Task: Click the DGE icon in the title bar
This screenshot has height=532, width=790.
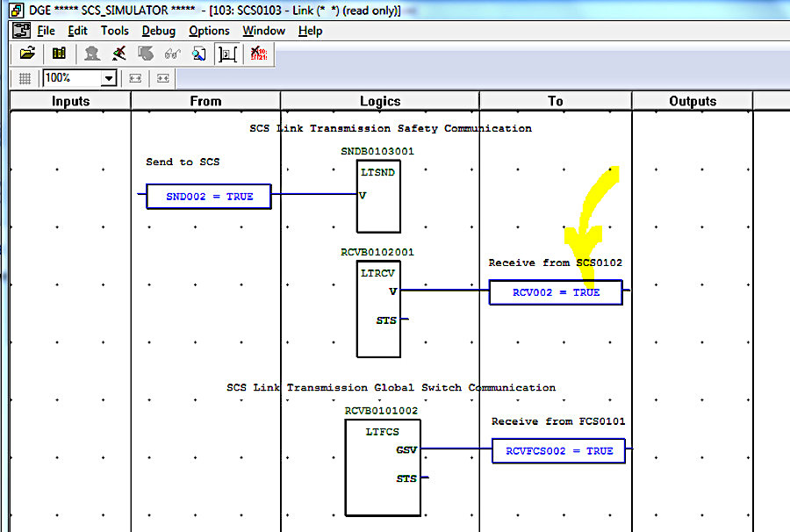Action: tap(16, 10)
